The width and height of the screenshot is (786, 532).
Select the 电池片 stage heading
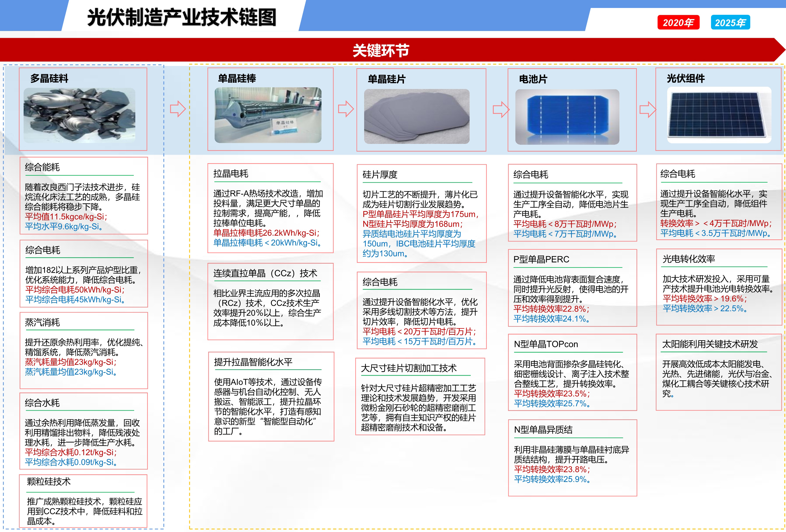pyautogui.click(x=533, y=79)
